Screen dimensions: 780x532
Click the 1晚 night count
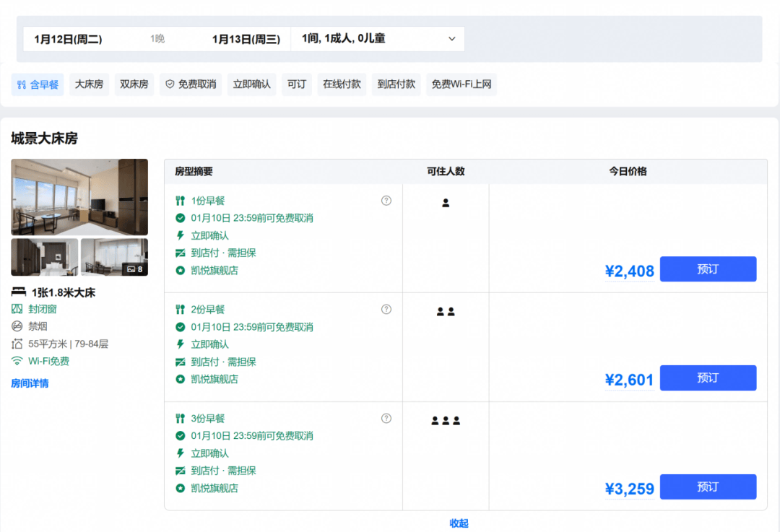pos(157,39)
